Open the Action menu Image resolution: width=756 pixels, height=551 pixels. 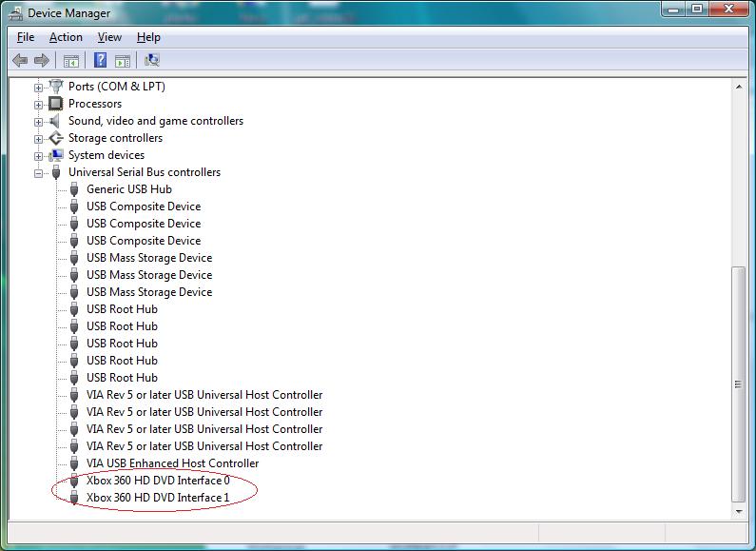click(66, 37)
